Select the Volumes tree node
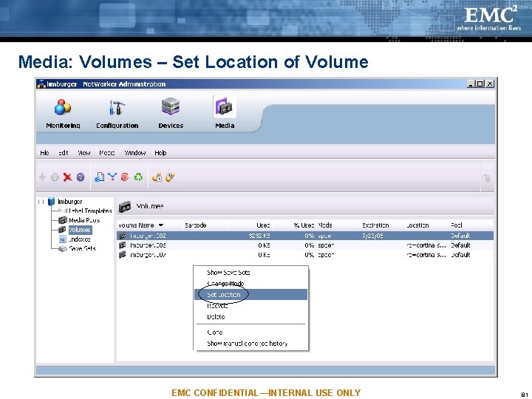Screen dimensions: 532x399 80,230
